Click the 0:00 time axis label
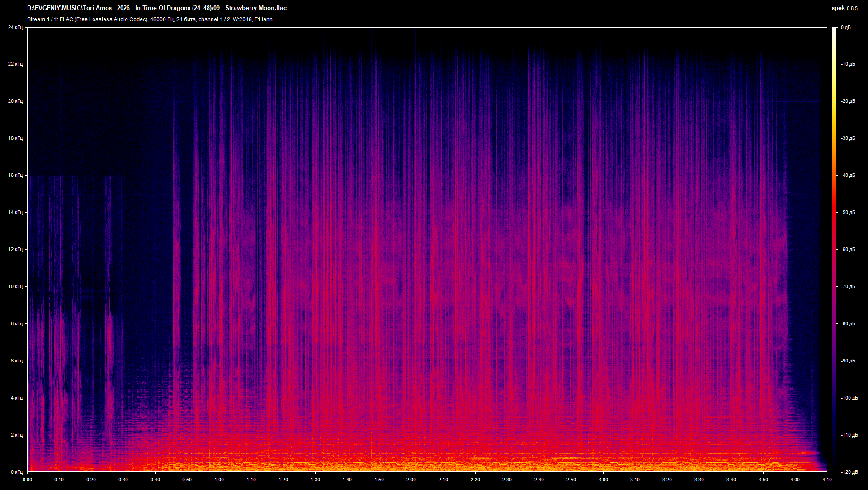 coord(27,480)
